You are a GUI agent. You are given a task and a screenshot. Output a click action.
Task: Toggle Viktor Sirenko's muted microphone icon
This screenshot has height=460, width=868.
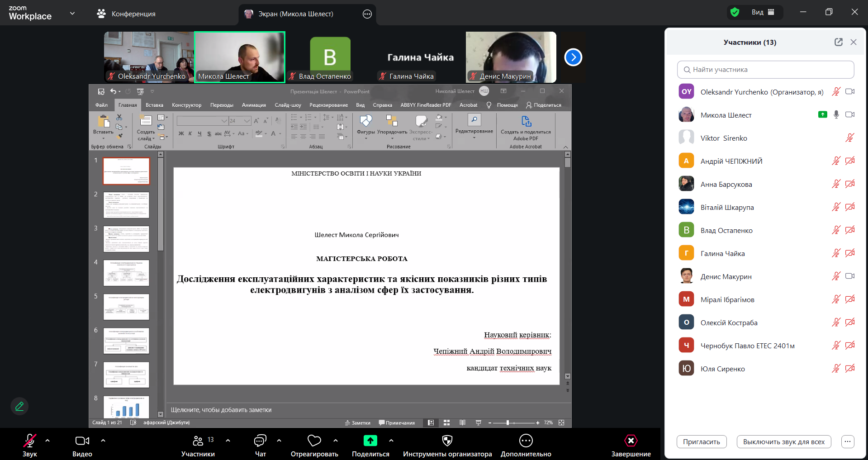tap(849, 138)
